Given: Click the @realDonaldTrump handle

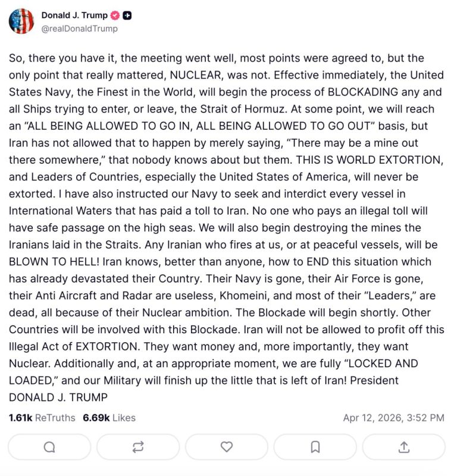Looking at the screenshot, I should [80, 27].
